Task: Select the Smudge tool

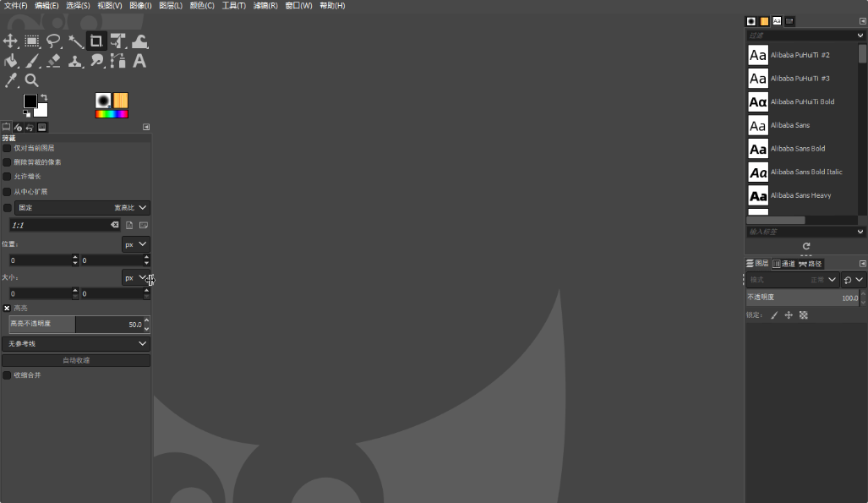Action: [96, 61]
